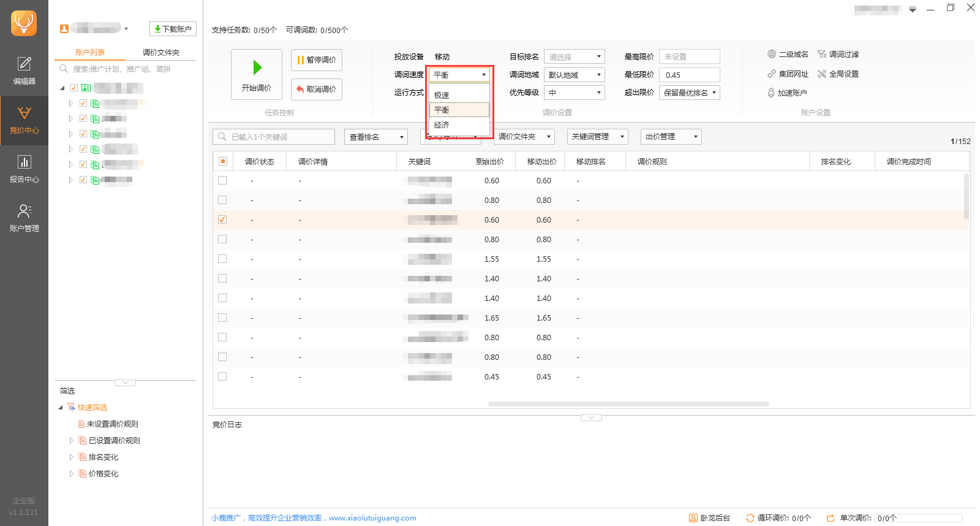Screen dimensions: 980x526
Task: Open the 调词地域 默认地域 dropdown
Action: click(575, 75)
